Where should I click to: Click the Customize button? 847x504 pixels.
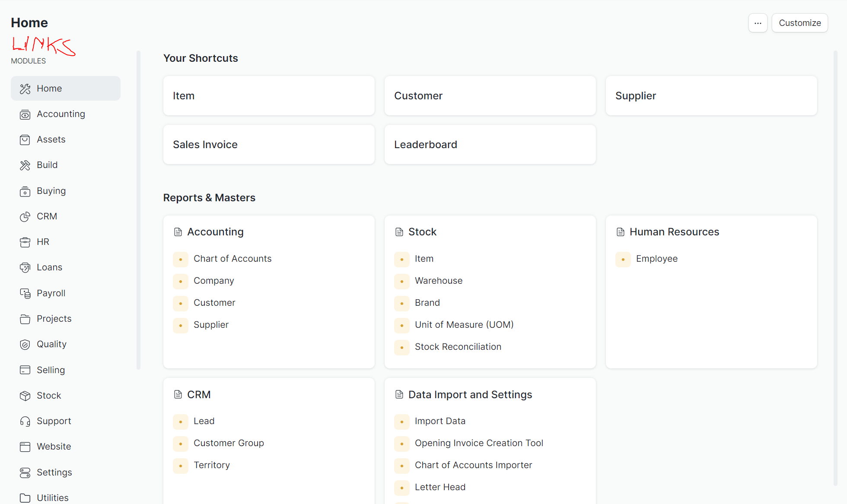(799, 23)
